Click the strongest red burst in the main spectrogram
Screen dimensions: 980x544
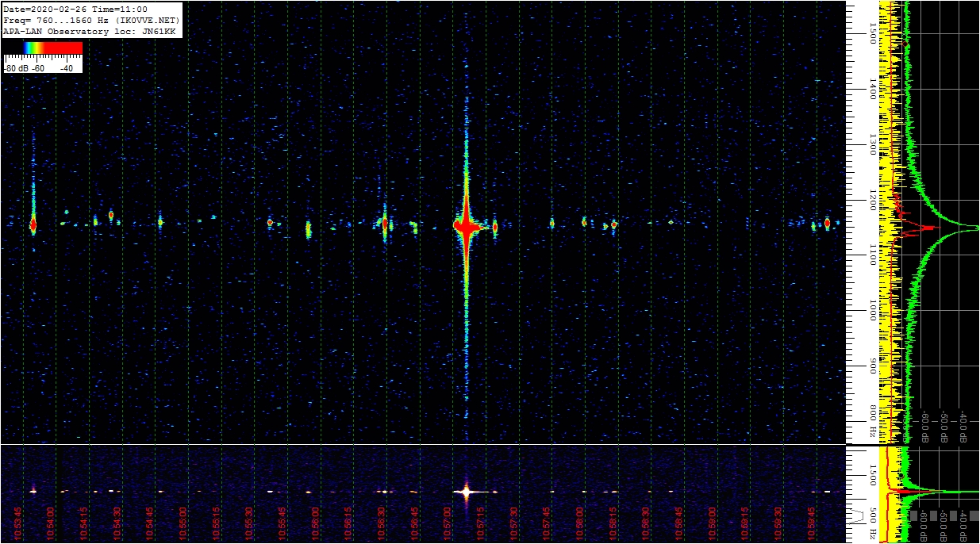pos(466,227)
